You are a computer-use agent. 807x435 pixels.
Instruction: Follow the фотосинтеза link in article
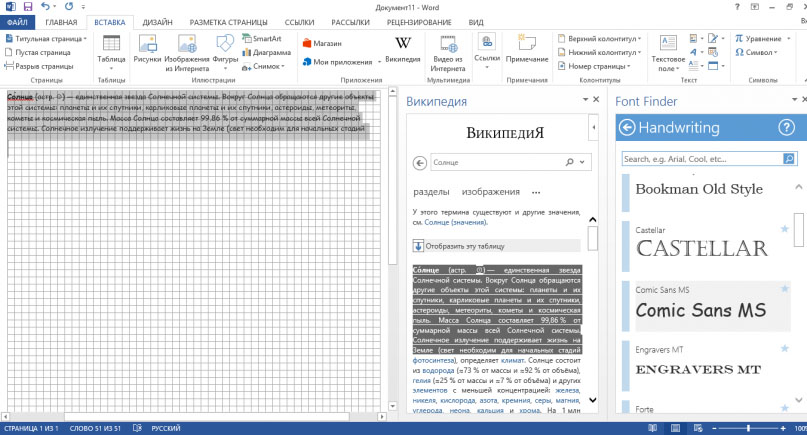pos(434,360)
